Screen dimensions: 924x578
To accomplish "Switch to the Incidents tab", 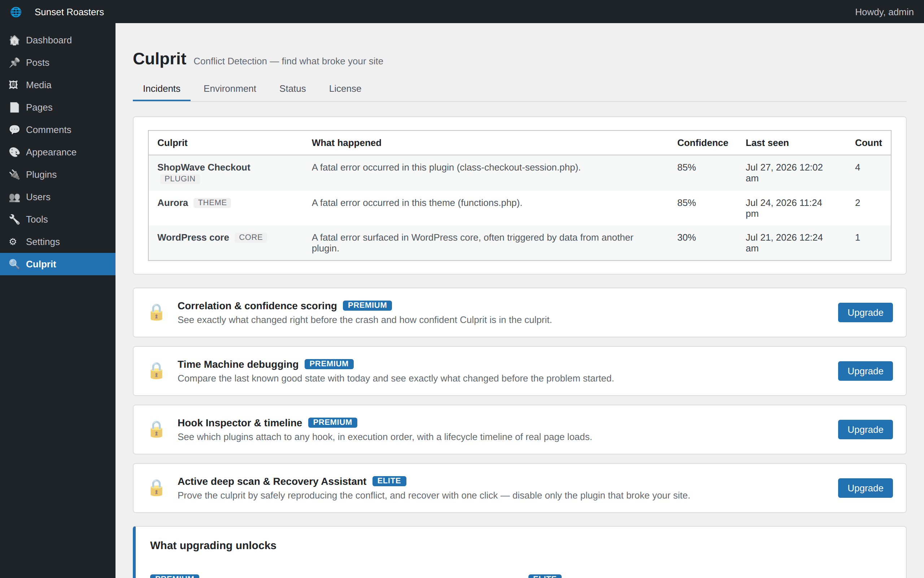I will coord(161,89).
